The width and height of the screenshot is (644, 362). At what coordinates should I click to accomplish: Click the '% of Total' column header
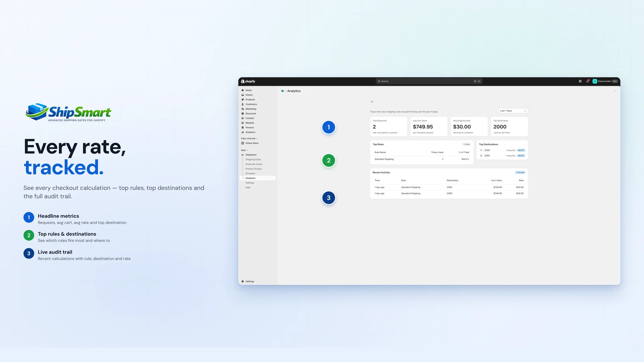(464, 153)
